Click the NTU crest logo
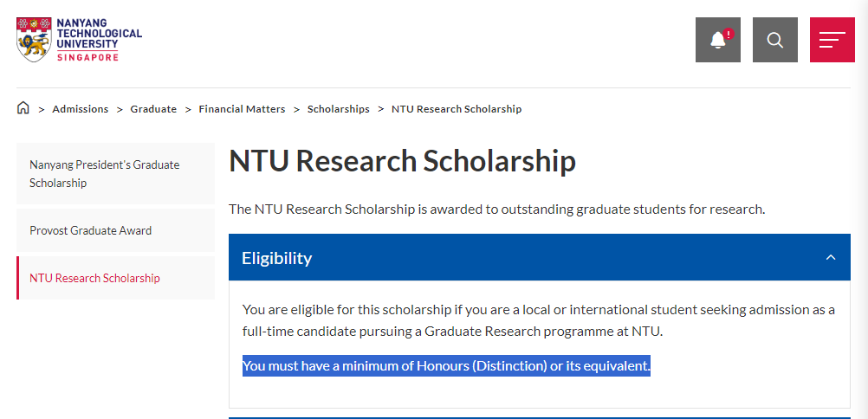 click(35, 39)
